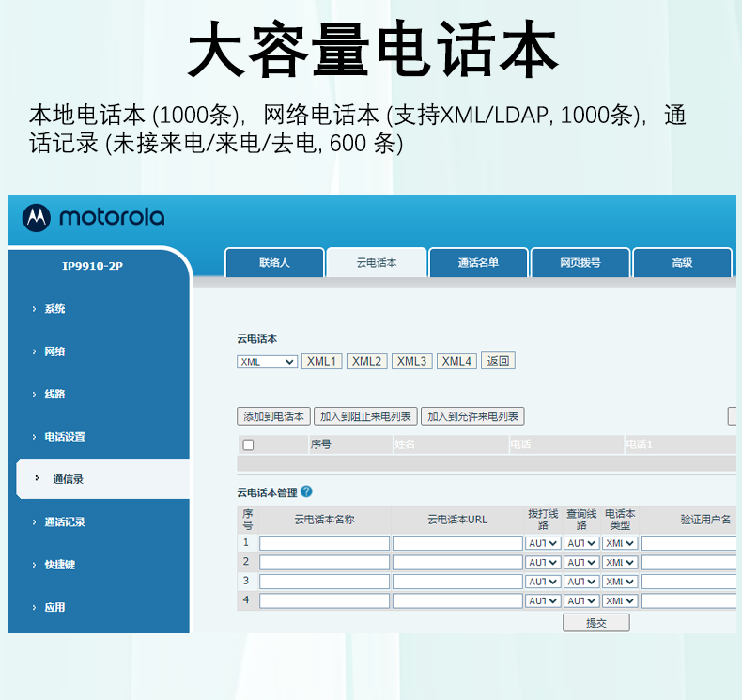The width and height of the screenshot is (742, 700).
Task: Open the XML phonebook type dropdown
Action: tap(267, 362)
